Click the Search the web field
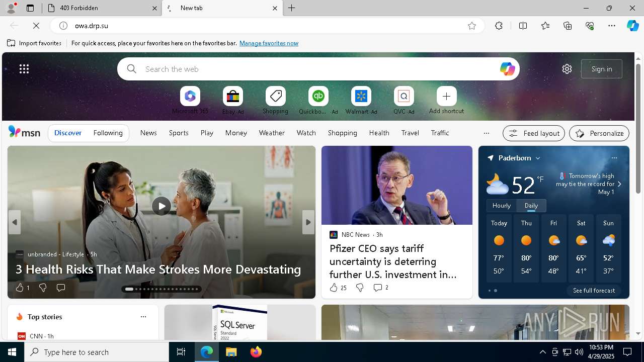Viewport: 644px width, 362px height. click(x=318, y=69)
